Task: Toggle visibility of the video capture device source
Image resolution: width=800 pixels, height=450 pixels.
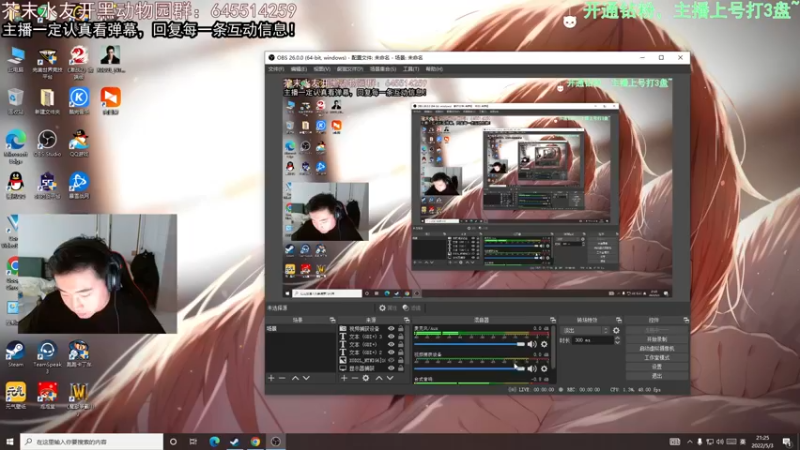Action: click(x=391, y=329)
